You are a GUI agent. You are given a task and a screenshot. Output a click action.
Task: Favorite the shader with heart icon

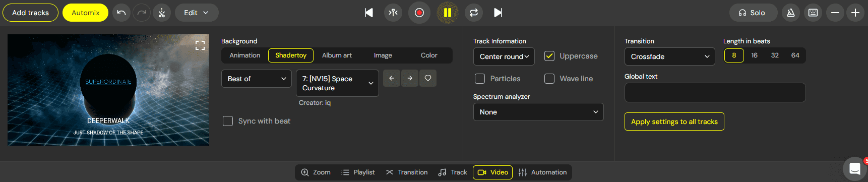pyautogui.click(x=428, y=78)
